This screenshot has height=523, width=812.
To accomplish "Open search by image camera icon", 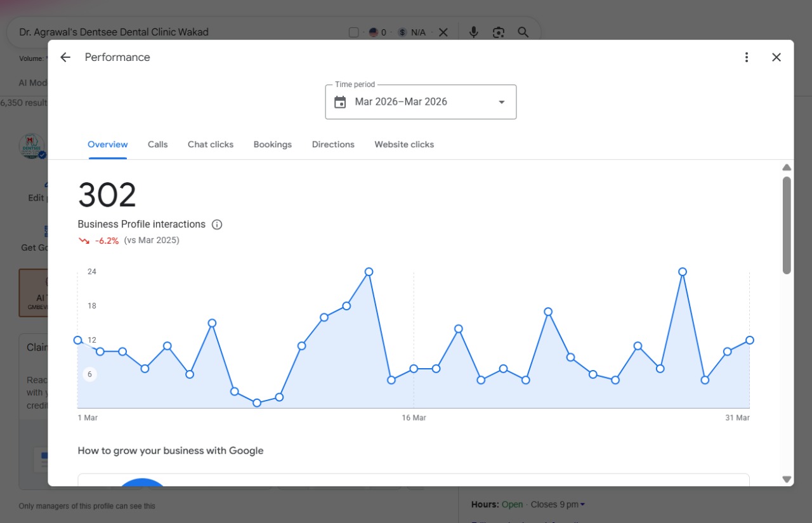I will [x=499, y=32].
